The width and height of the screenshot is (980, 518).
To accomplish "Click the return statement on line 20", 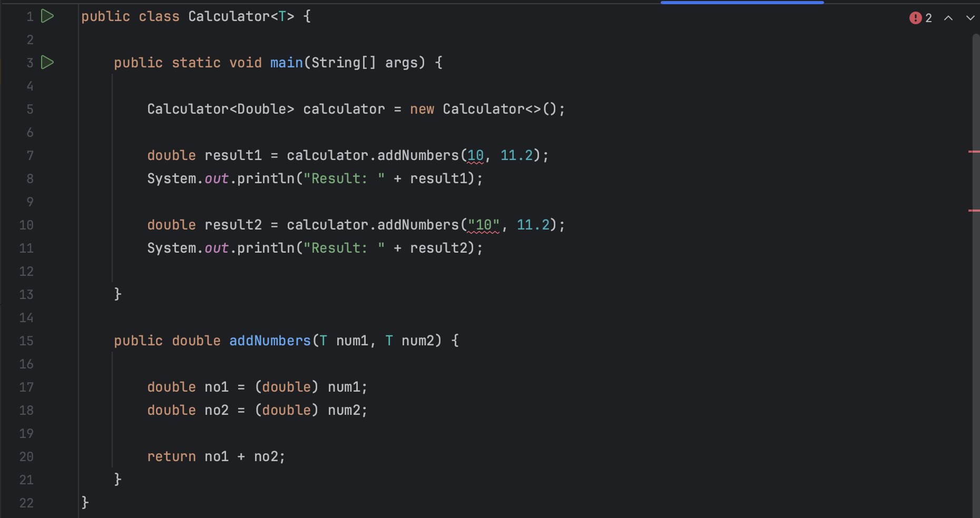I will (171, 456).
